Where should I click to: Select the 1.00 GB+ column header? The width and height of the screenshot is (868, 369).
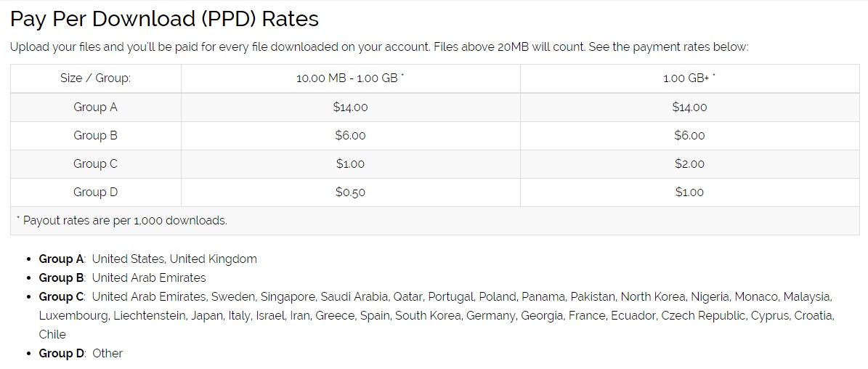[689, 78]
